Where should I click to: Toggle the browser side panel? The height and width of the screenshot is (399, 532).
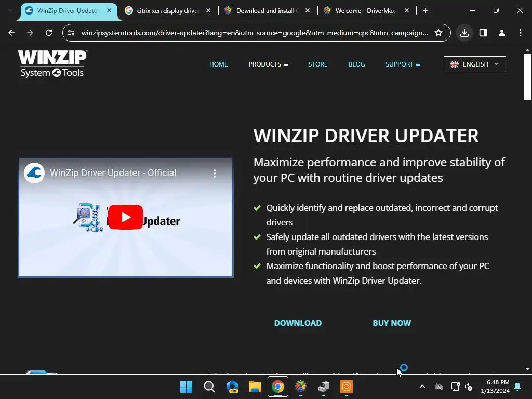(483, 33)
